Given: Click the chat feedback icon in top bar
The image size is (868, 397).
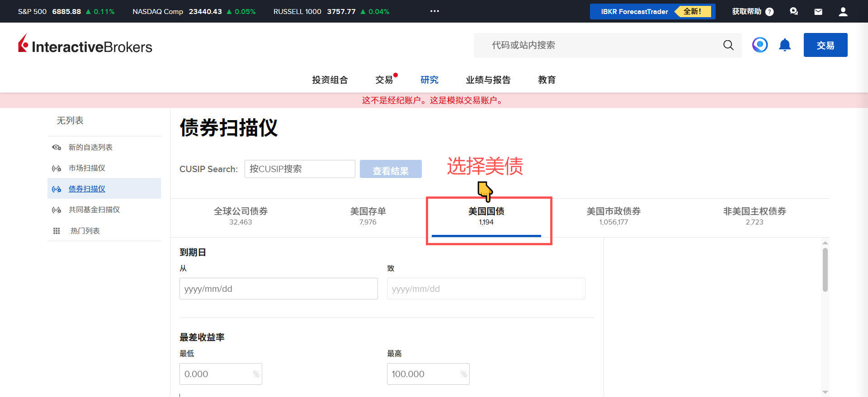Looking at the screenshot, I should 793,12.
